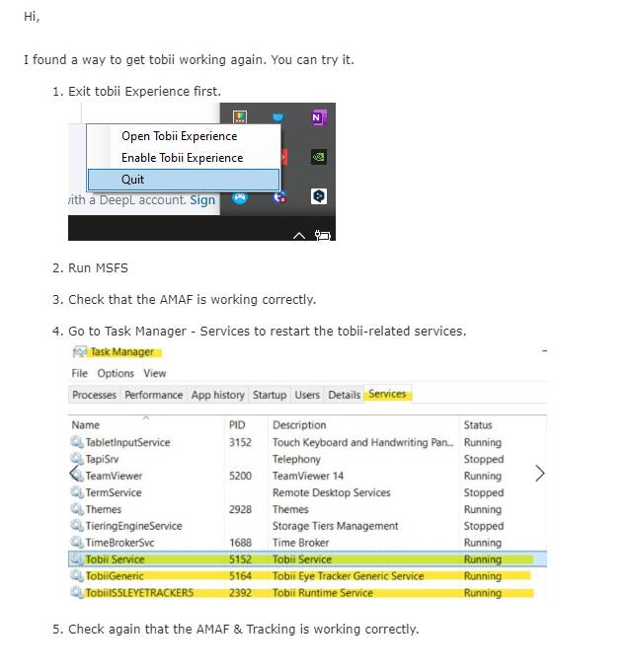Select the TobiiISSLEYETRACKER5 service name
The height and width of the screenshot is (672, 632).
click(x=139, y=593)
